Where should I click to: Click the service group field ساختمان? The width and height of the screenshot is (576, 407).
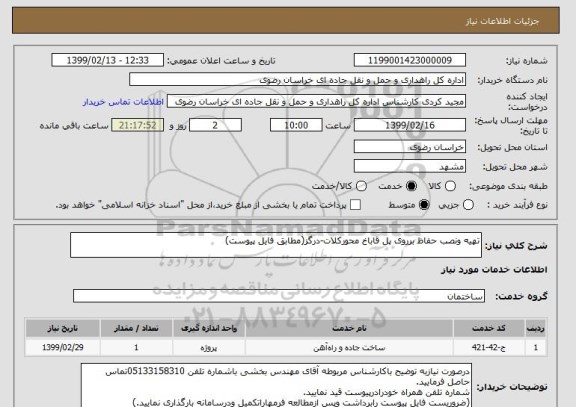279,296
